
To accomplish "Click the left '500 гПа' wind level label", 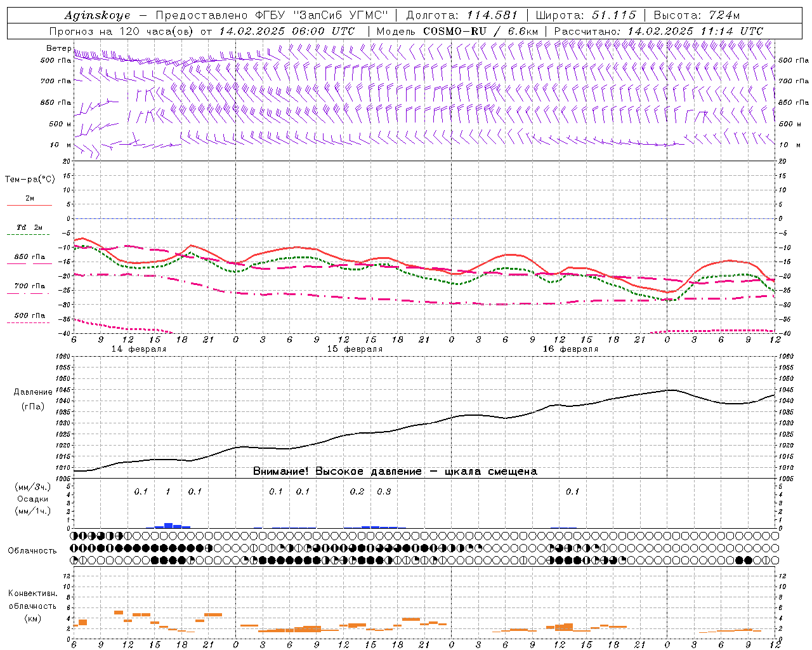I will click(56, 60).
